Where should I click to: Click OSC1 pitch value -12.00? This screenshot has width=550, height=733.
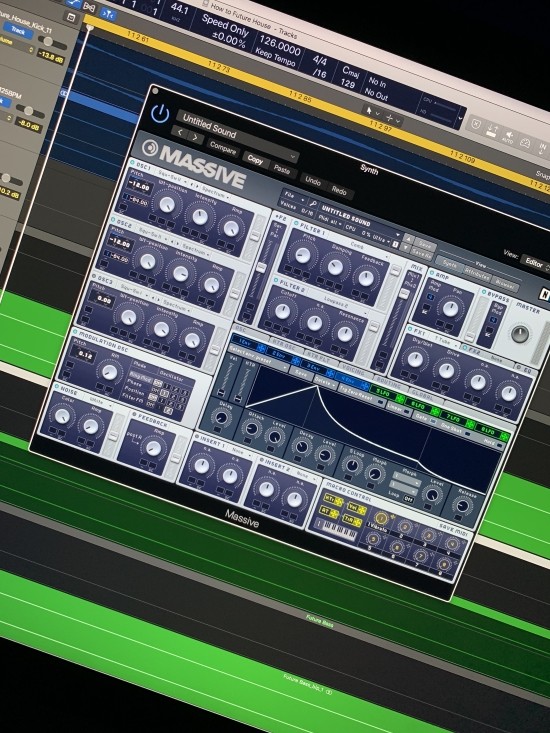[x=139, y=187]
